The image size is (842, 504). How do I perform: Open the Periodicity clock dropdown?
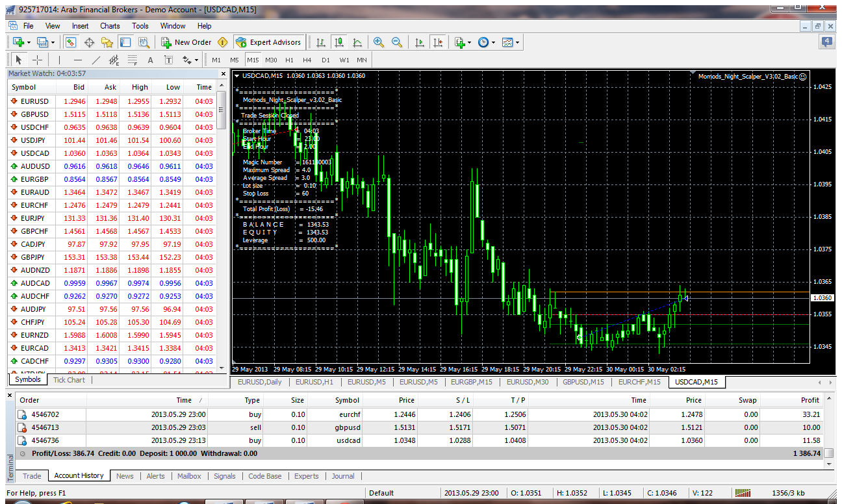click(486, 42)
